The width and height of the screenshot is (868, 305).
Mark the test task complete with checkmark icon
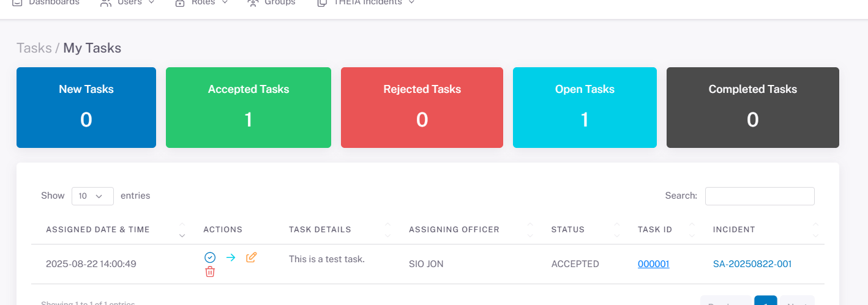(210, 257)
